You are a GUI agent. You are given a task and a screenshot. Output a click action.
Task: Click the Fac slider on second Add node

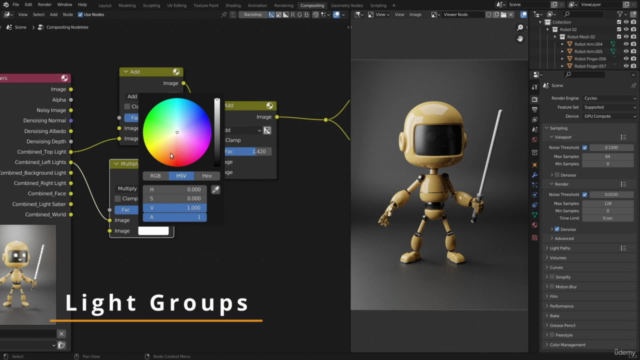248,151
